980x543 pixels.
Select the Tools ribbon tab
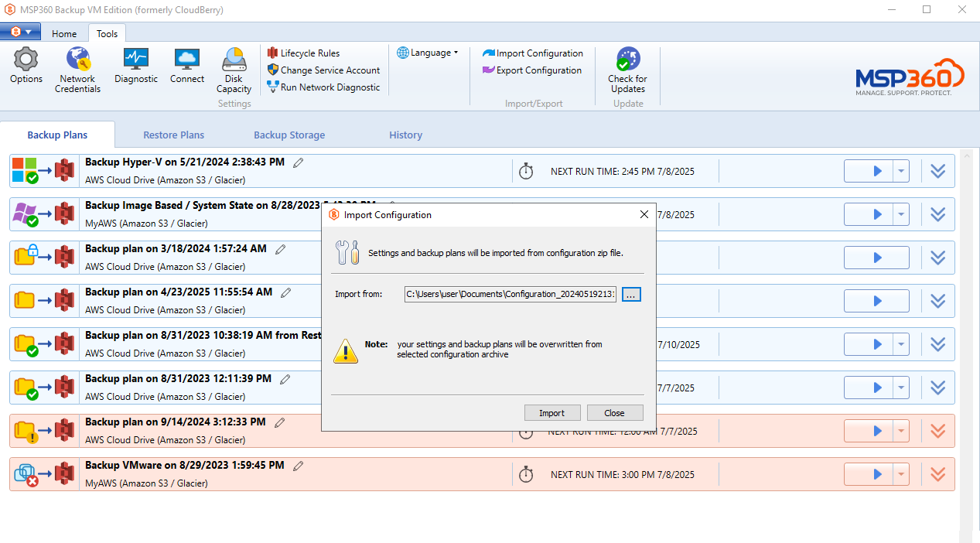coord(108,34)
